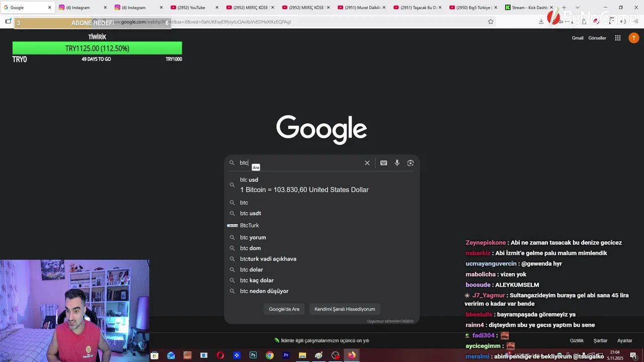
Task: Open the Gmail link
Action: coord(578,38)
